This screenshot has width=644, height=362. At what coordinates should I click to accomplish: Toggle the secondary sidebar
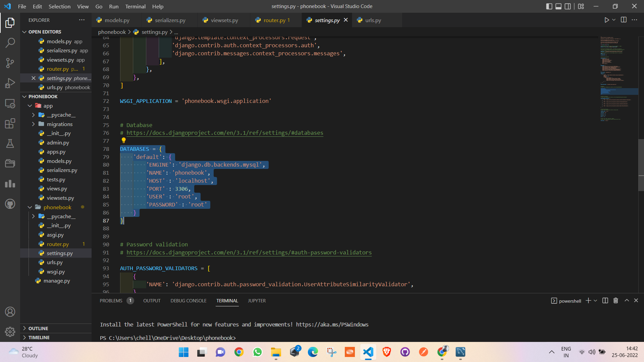coord(568,6)
